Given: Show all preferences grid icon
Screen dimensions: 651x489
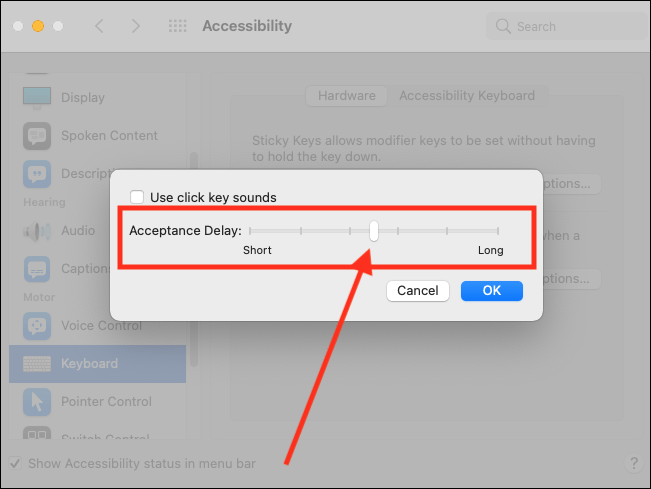Looking at the screenshot, I should (x=178, y=26).
